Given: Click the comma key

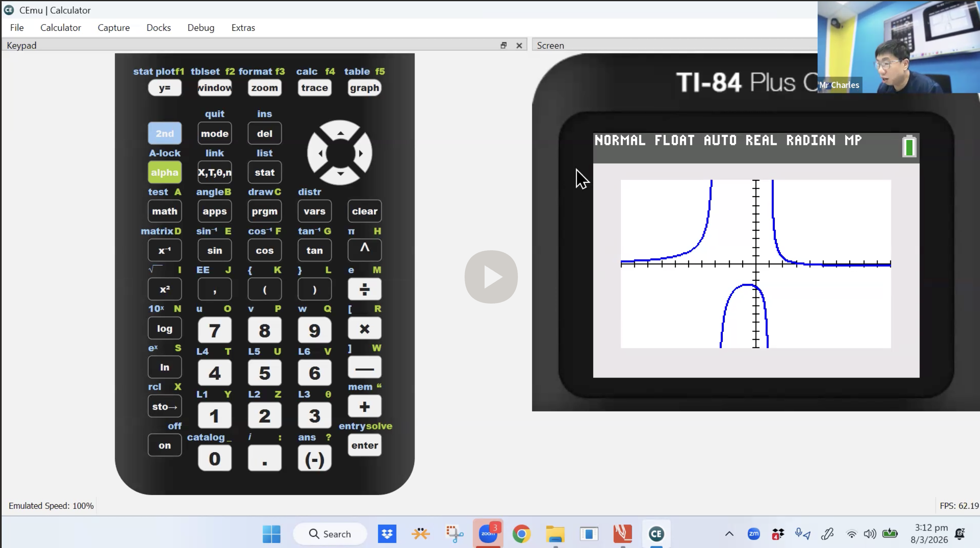Looking at the screenshot, I should pyautogui.click(x=214, y=289).
